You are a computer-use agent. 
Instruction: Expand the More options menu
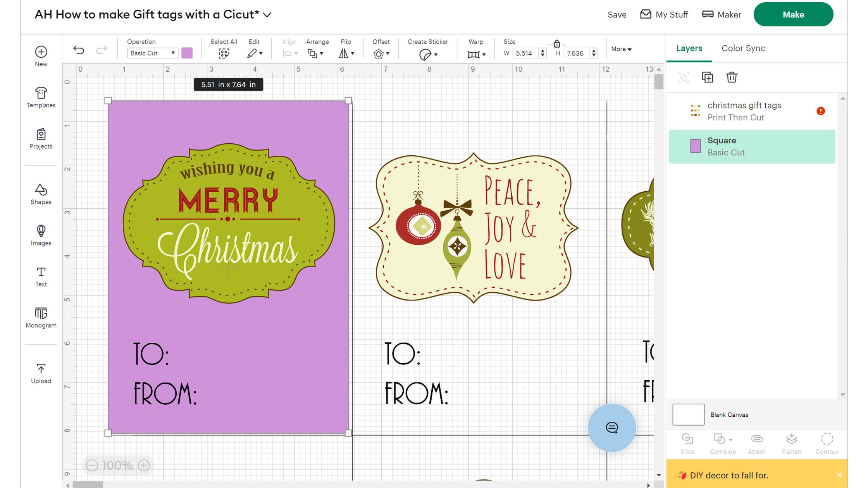(x=621, y=49)
